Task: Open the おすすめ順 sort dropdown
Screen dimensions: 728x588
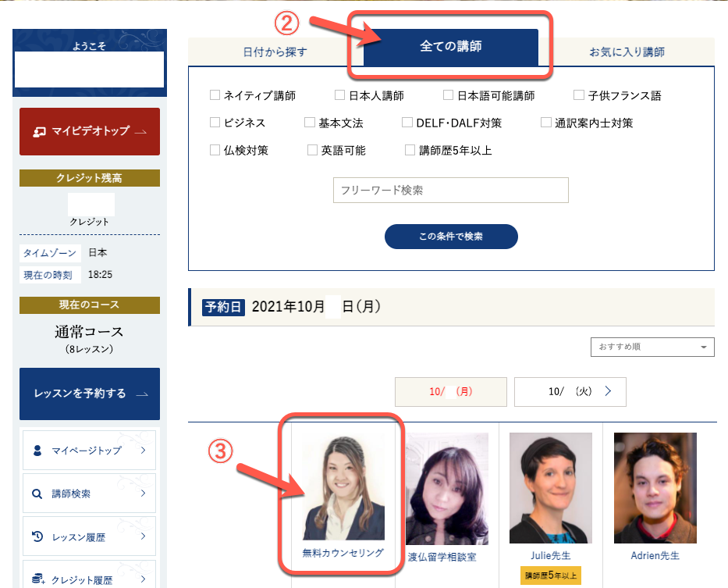Action: click(x=652, y=347)
